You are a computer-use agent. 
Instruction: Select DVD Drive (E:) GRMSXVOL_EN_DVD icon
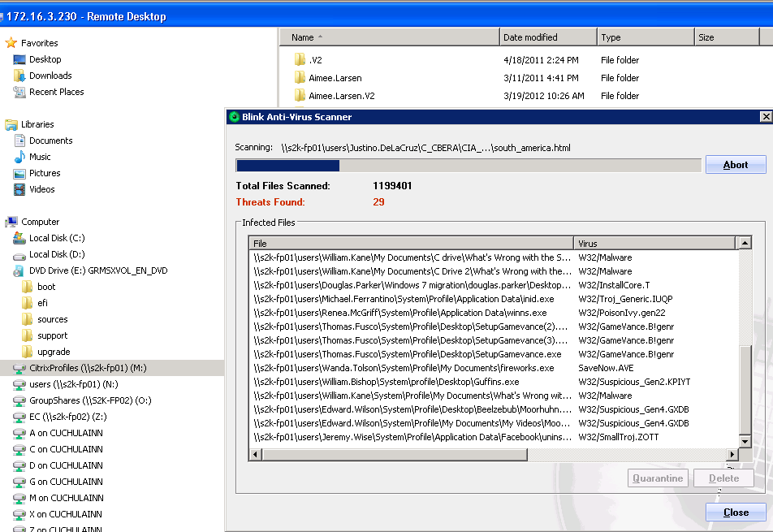tap(19, 270)
